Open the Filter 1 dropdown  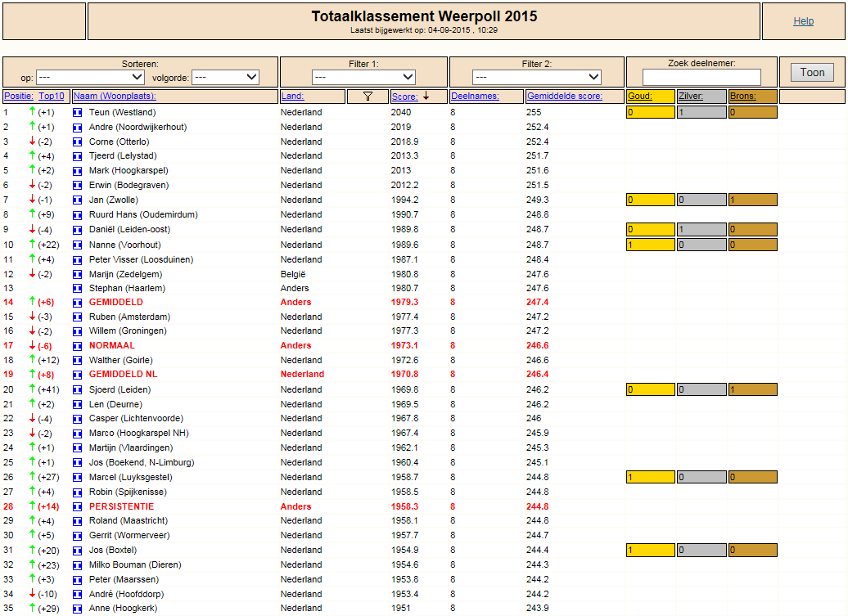tap(363, 77)
